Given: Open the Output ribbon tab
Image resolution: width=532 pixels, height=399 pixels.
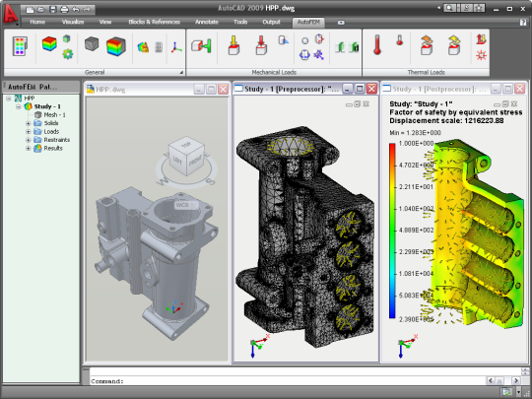Looking at the screenshot, I should pyautogui.click(x=272, y=22).
